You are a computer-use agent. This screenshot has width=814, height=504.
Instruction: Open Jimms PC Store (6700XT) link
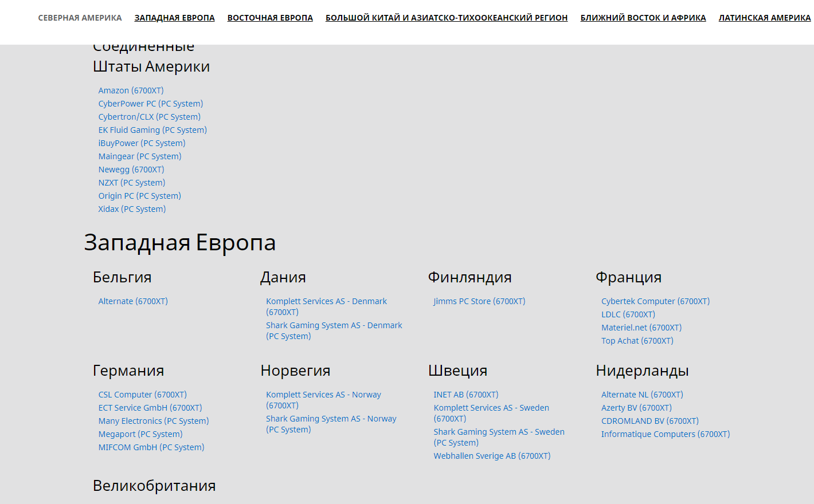pos(479,301)
